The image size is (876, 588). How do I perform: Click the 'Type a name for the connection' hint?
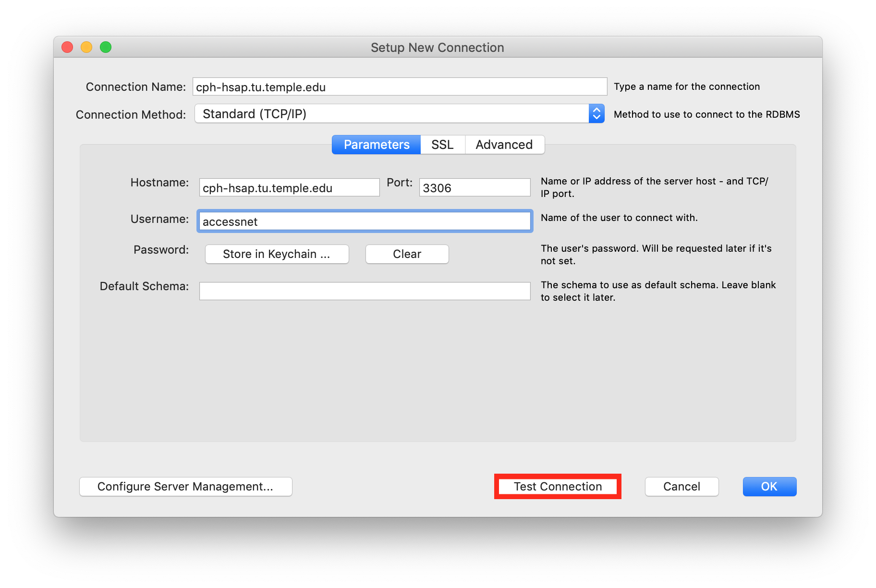pos(687,86)
